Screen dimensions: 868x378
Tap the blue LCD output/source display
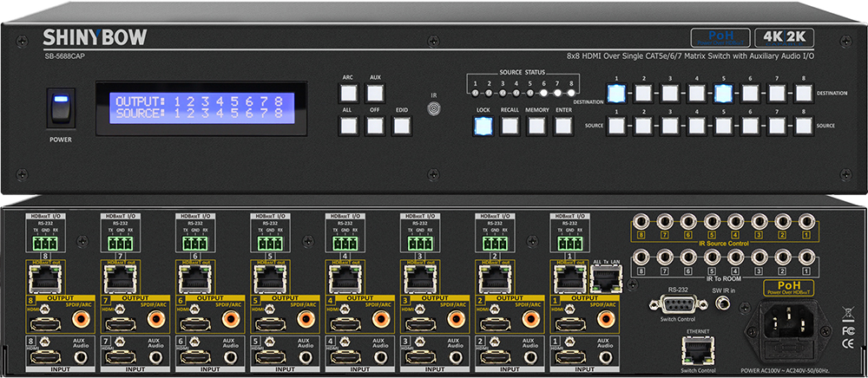tap(201, 108)
